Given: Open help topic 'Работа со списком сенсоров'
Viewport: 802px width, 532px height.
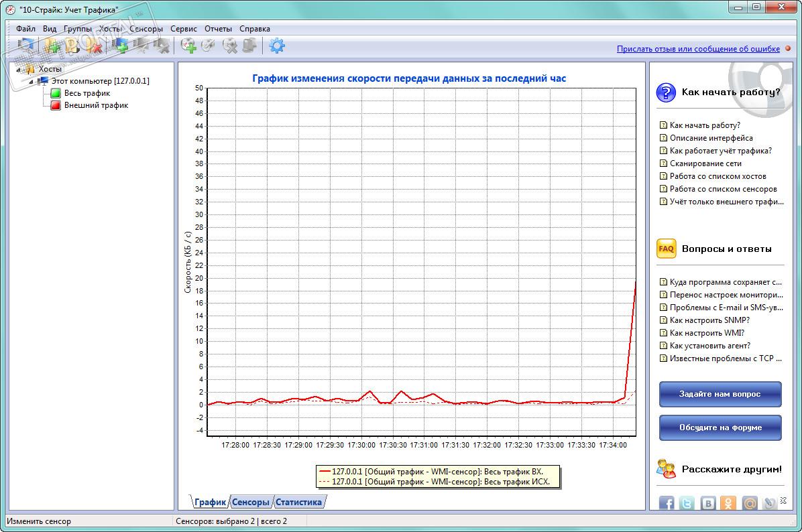Looking at the screenshot, I should click(x=724, y=189).
